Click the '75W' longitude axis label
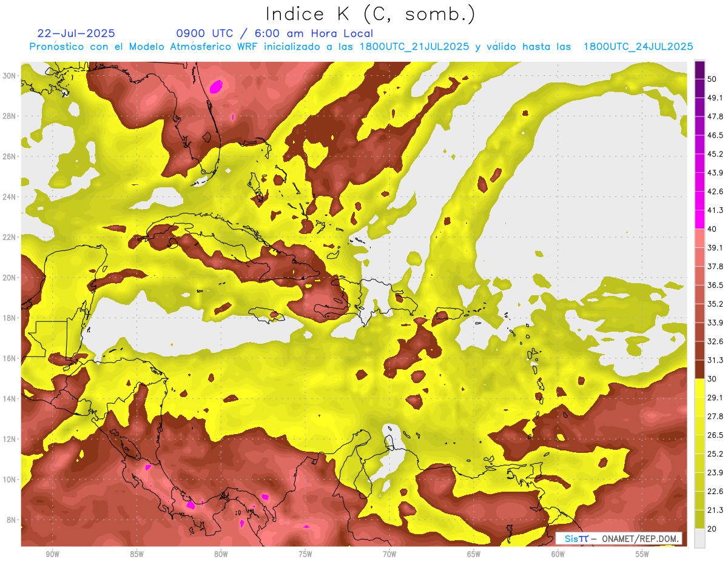Viewport: 728px width, 562px height. click(x=305, y=555)
